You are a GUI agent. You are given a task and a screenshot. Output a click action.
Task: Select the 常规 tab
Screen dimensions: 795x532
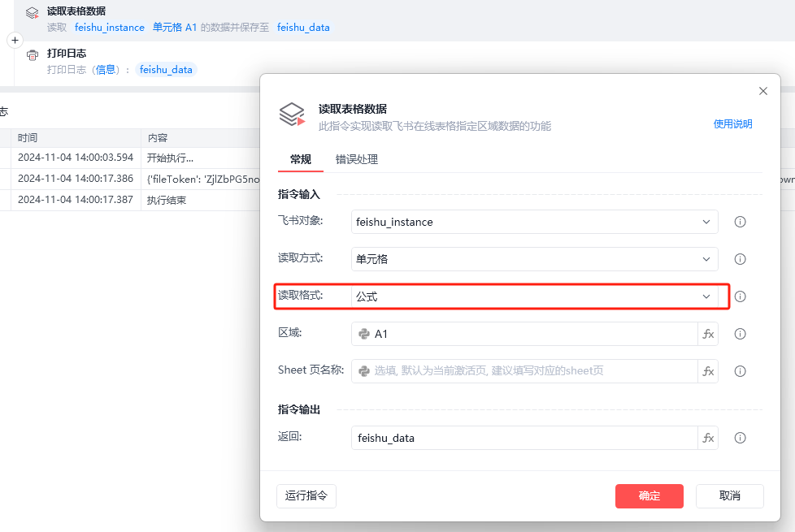(x=300, y=159)
